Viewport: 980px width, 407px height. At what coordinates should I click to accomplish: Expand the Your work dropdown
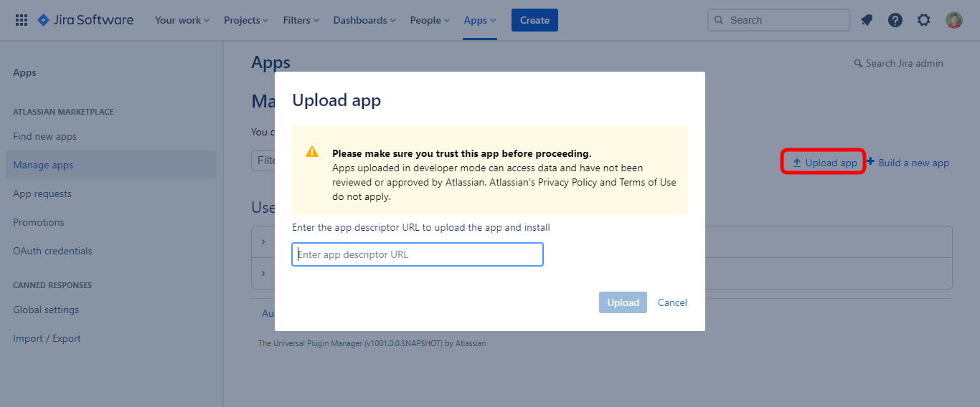[182, 20]
